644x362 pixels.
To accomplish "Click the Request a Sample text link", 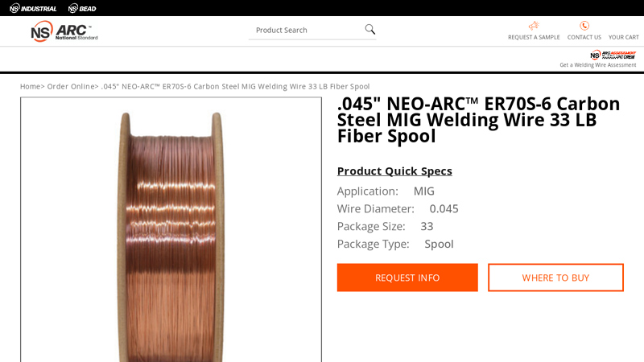I will [x=534, y=37].
